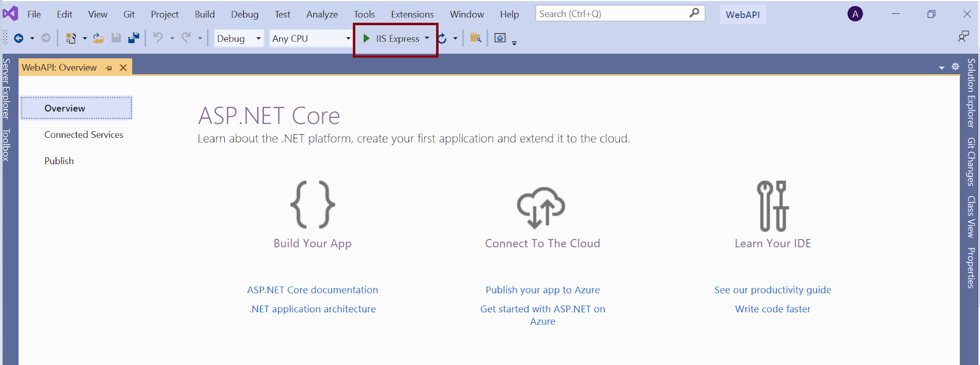Click the Open File folder icon
This screenshot has height=365, width=980.
[x=98, y=38]
